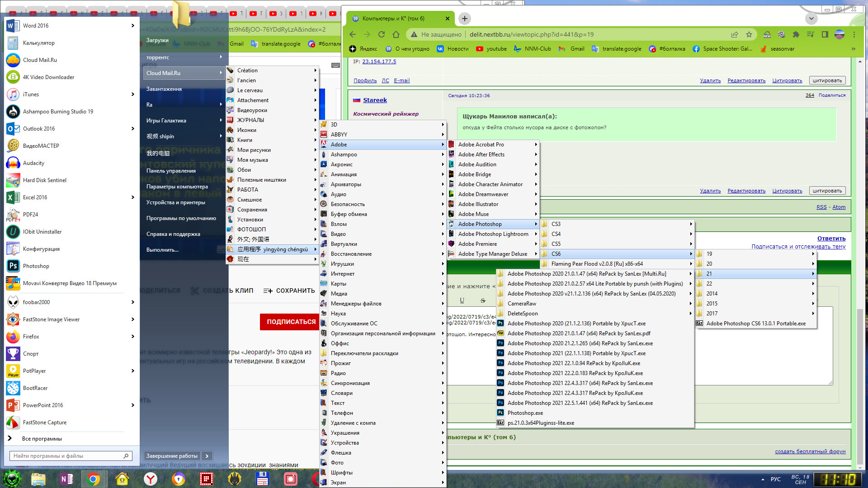Reload the page in Chrome
Image resolution: width=868 pixels, height=488 pixels.
click(x=382, y=34)
